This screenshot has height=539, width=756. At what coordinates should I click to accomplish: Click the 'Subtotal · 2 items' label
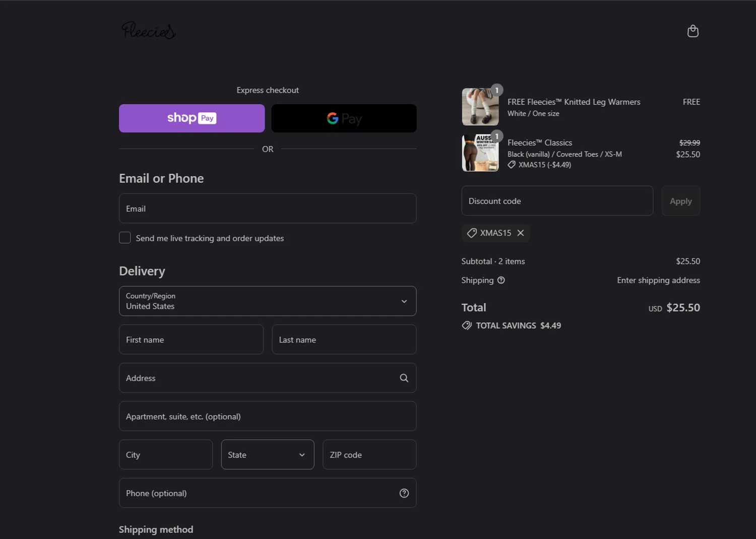pos(493,261)
